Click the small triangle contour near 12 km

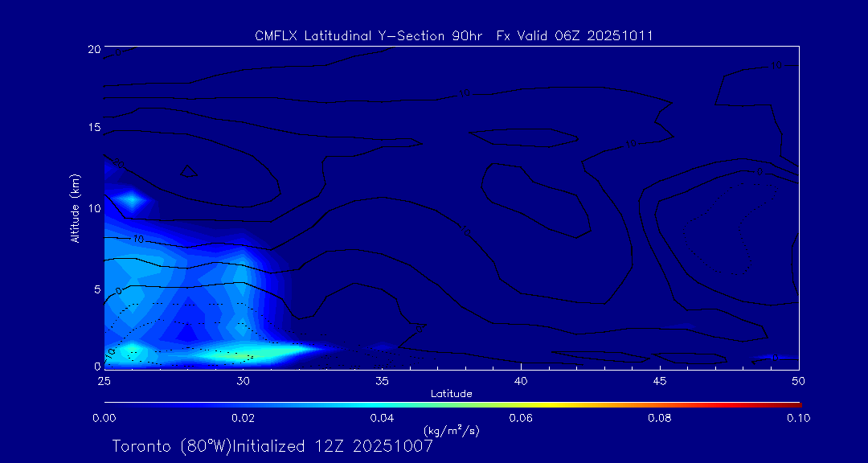click(x=189, y=170)
